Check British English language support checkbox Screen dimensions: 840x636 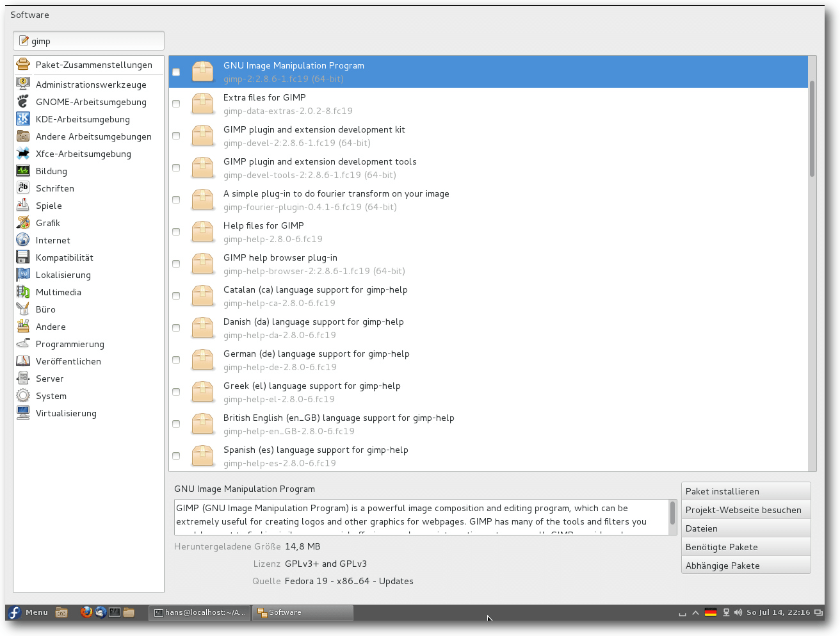176,424
